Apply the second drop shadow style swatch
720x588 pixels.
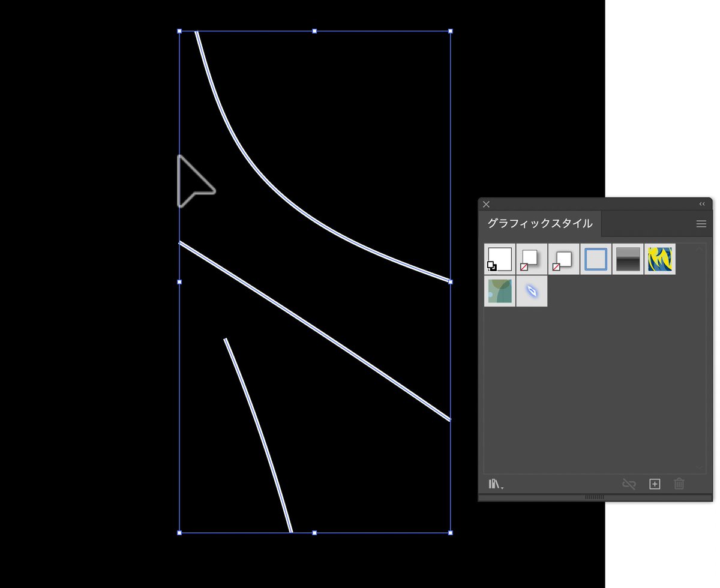[564, 259]
